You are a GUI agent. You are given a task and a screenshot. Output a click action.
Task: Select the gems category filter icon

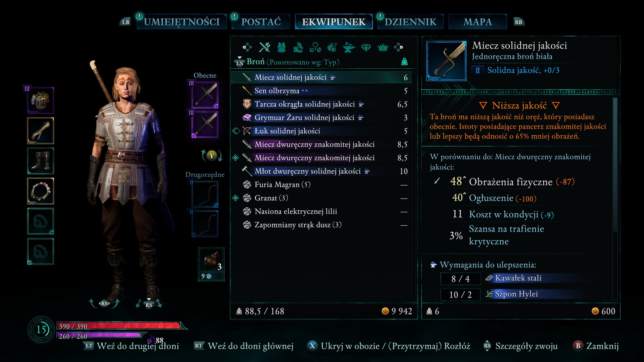click(366, 47)
